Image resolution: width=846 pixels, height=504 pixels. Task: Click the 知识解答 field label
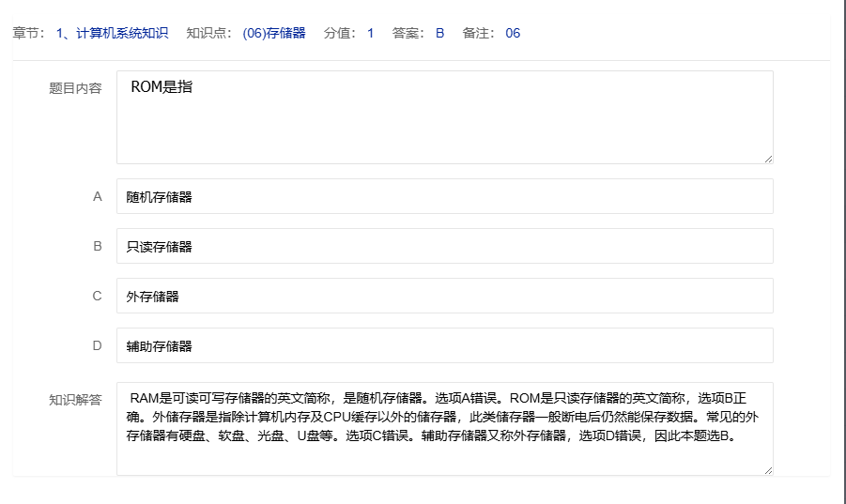75,400
